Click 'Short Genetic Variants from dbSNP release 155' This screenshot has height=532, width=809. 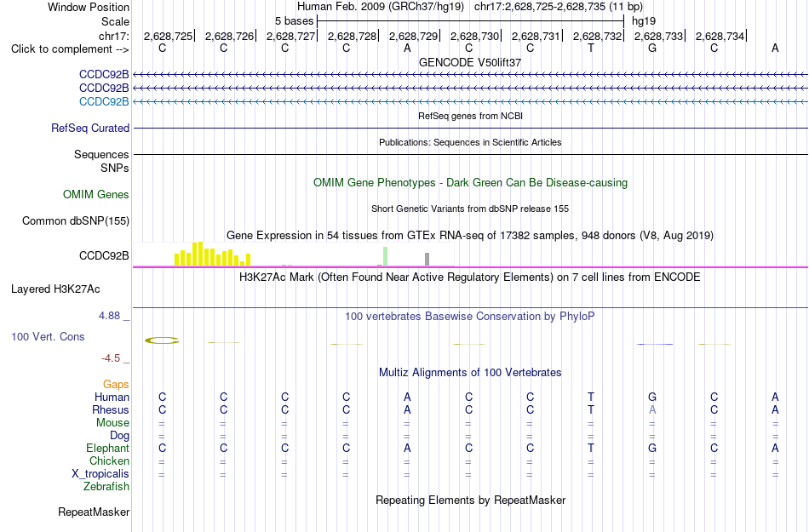tap(470, 209)
